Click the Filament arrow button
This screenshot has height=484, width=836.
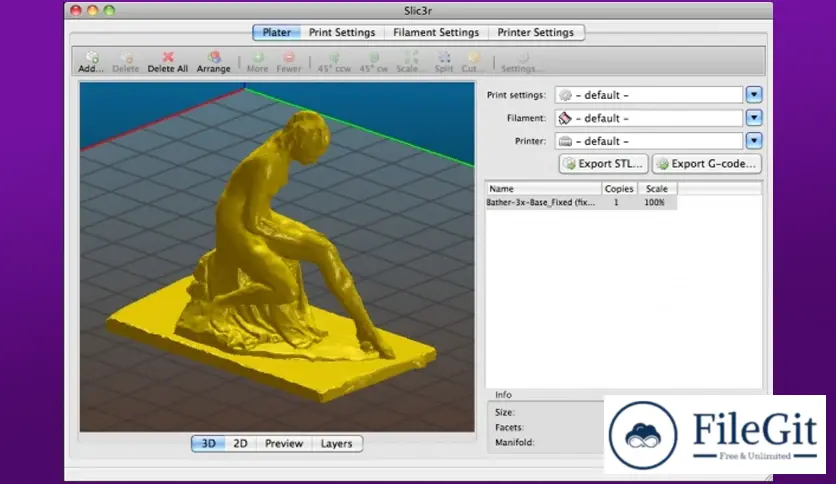tap(754, 118)
